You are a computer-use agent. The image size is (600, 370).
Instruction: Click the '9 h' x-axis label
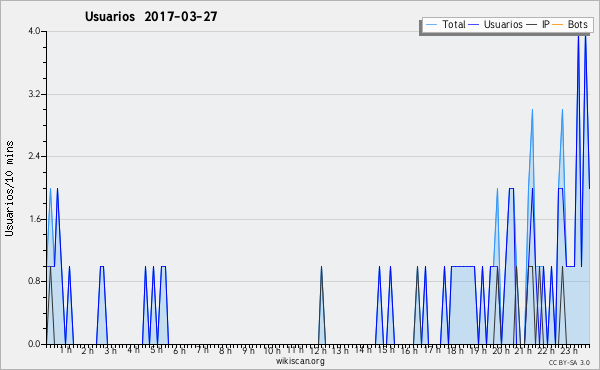pyautogui.click(x=248, y=350)
